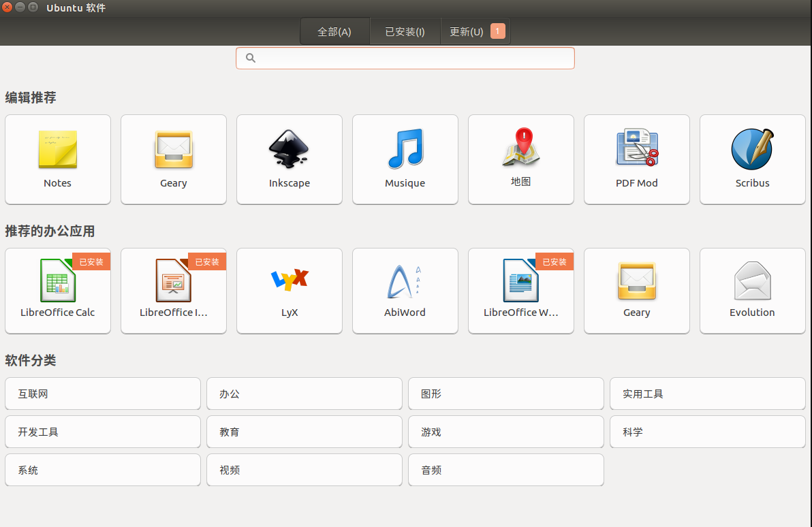The width and height of the screenshot is (812, 527).
Task: Open the 教育 category
Action: (x=304, y=432)
